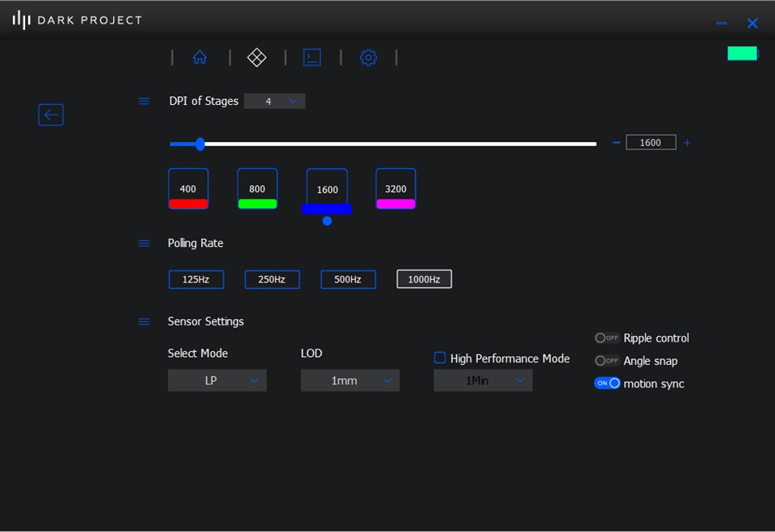Open the LOD 1mm dropdown
Image resolution: width=775 pixels, height=532 pixels.
(350, 380)
